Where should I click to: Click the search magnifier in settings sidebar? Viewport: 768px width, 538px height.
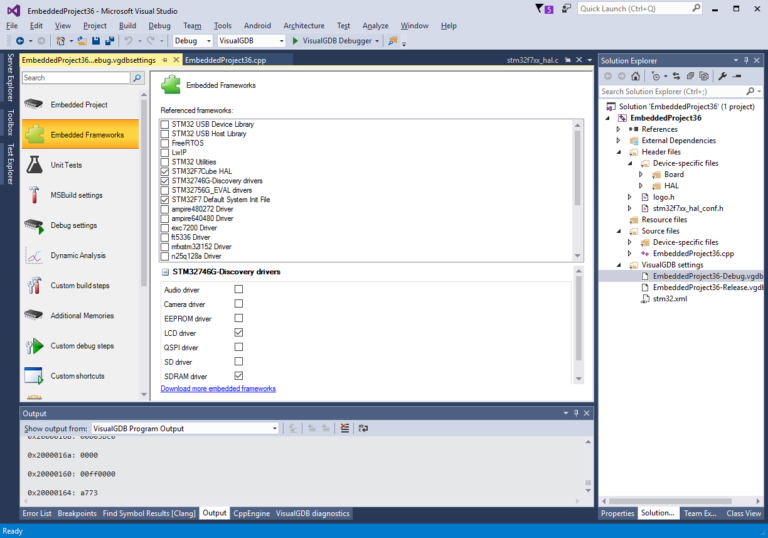[137, 78]
